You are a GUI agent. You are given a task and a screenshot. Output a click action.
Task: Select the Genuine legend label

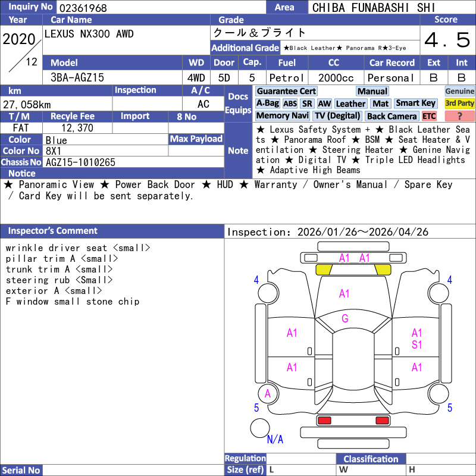point(459,91)
